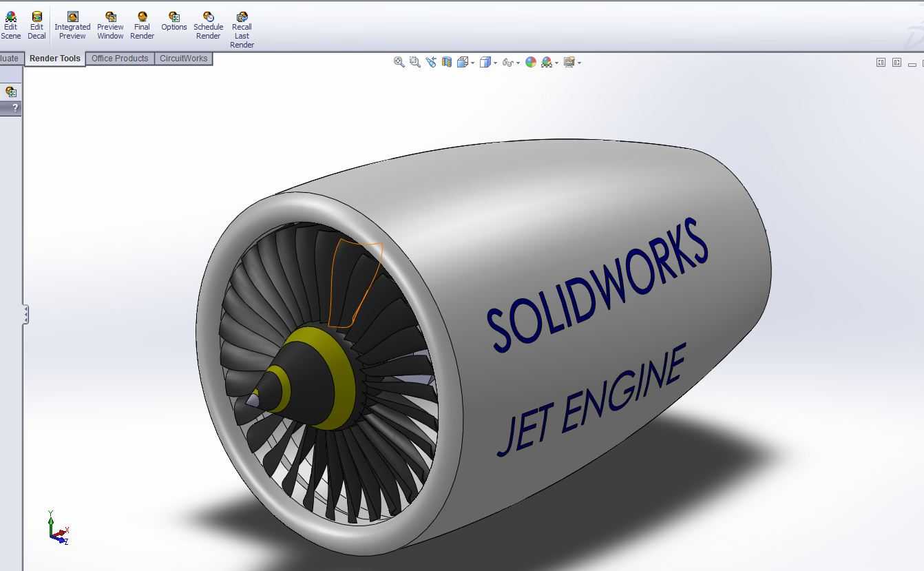Image resolution: width=924 pixels, height=571 pixels.
Task: Click the render options icon in the left panel
Action: [11, 92]
